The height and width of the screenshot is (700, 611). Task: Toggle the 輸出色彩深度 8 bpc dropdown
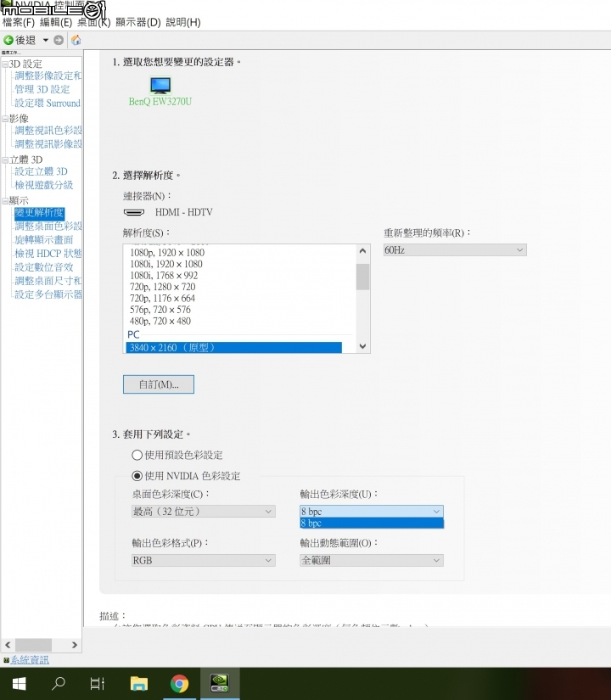[x=372, y=511]
